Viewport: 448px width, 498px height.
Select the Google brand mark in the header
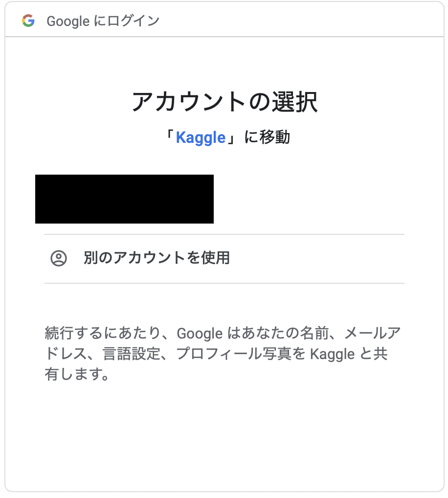coord(28,21)
